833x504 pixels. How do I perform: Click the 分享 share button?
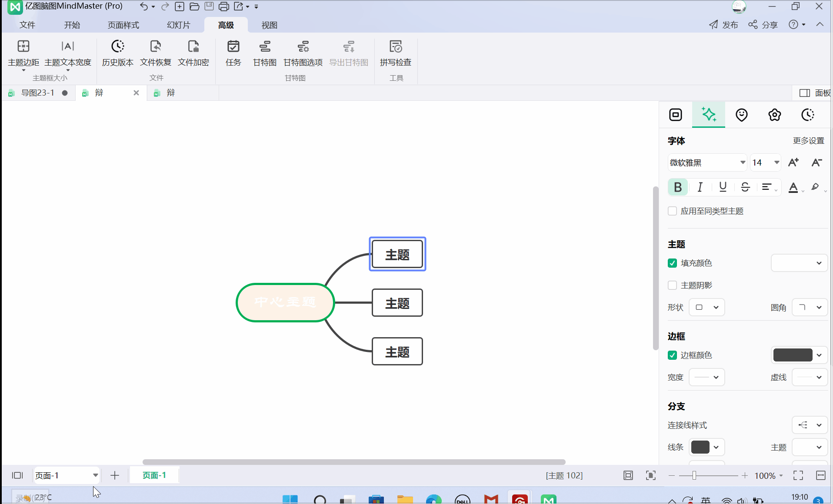(x=763, y=25)
